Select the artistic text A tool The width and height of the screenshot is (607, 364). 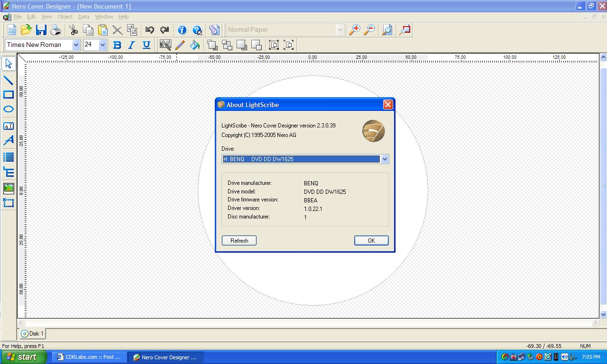pos(9,141)
